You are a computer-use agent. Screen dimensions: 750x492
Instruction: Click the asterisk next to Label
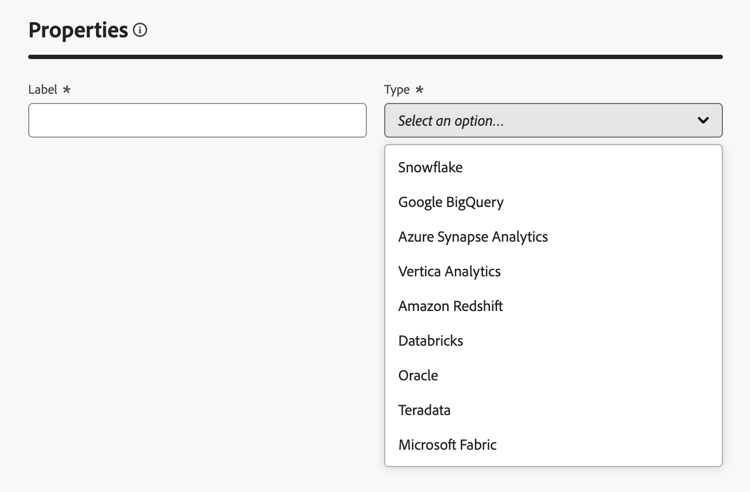67,89
